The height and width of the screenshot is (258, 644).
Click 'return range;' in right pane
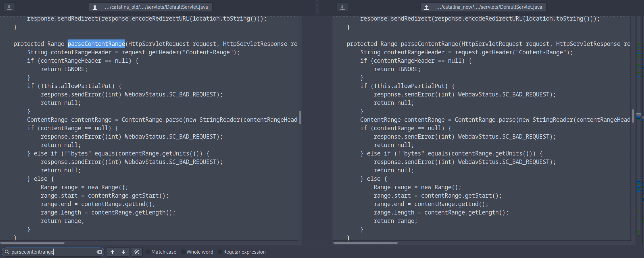pos(396,221)
